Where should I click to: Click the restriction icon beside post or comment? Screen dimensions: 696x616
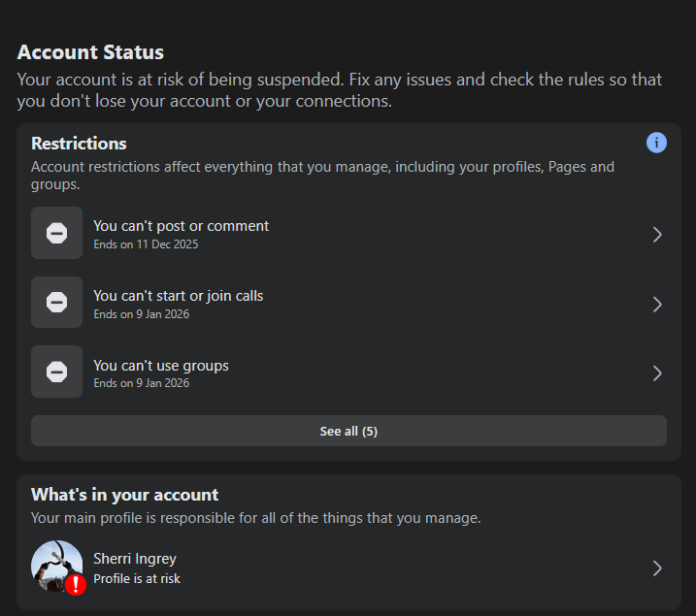click(56, 234)
